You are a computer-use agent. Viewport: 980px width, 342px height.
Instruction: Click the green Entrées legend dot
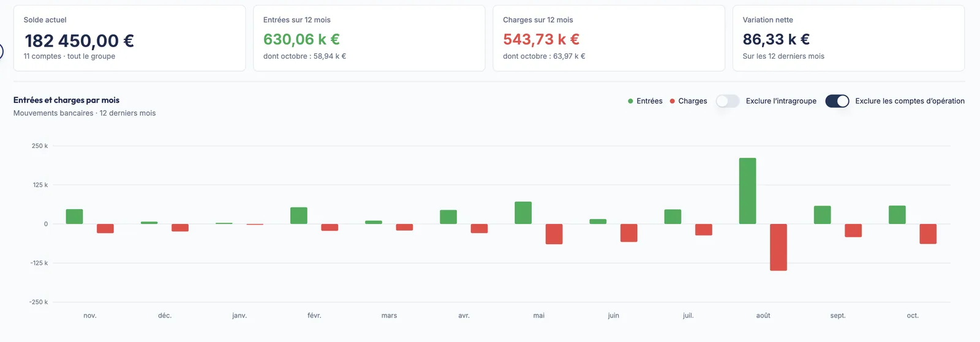click(630, 101)
